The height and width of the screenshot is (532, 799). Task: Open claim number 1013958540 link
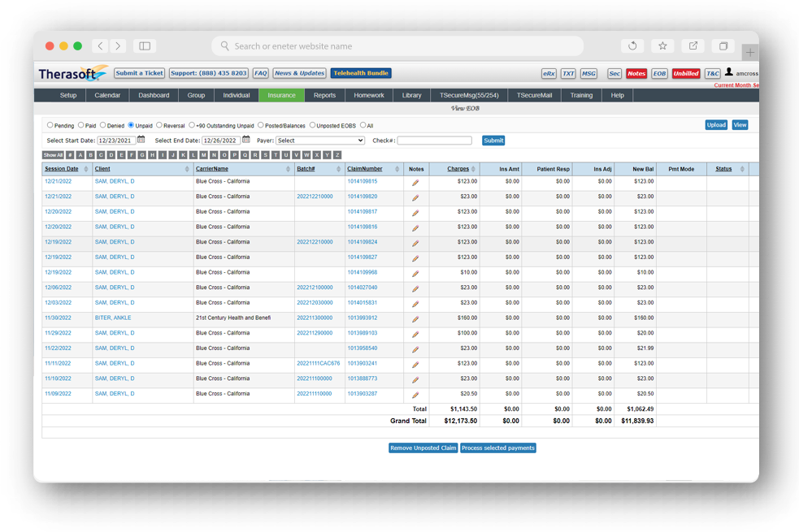click(x=363, y=348)
